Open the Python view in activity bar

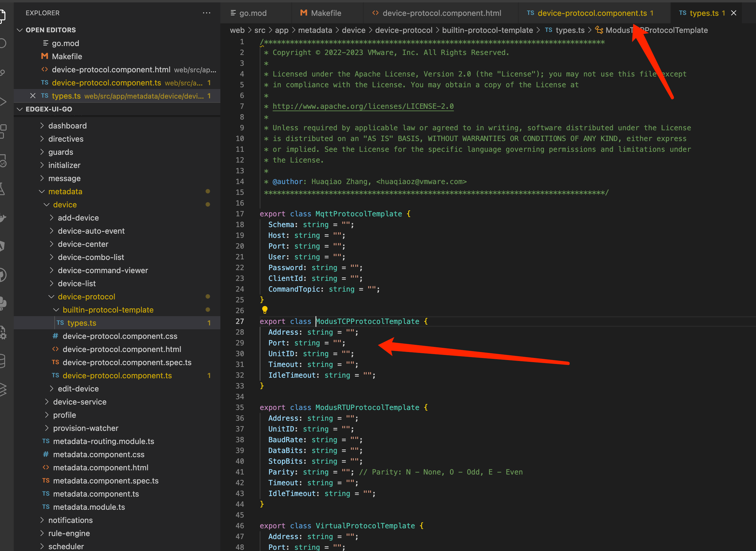[x=3, y=303]
